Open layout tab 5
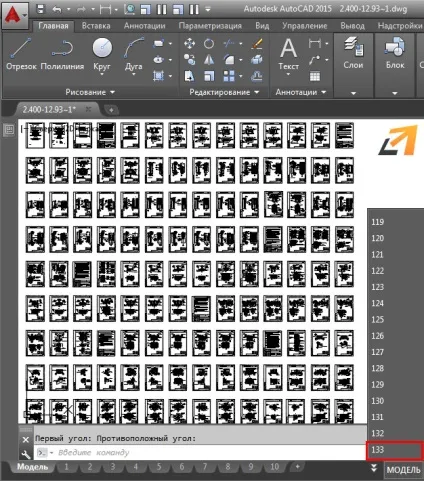 coord(159,467)
